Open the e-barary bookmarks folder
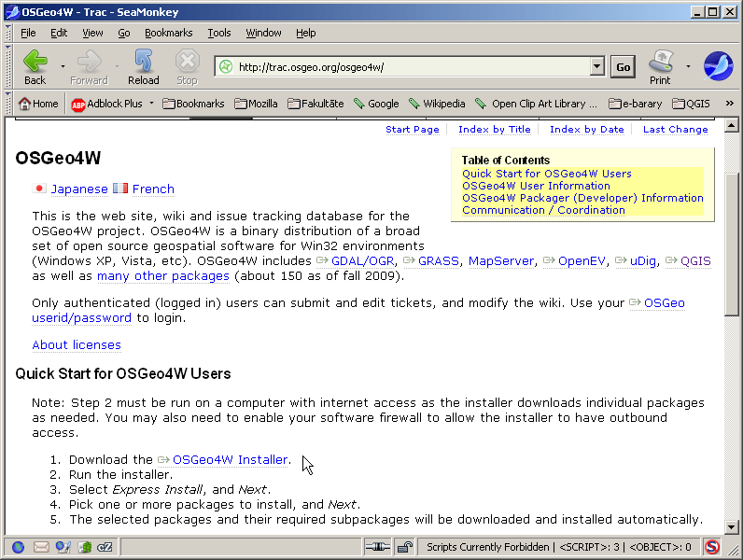743x560 pixels. [635, 104]
